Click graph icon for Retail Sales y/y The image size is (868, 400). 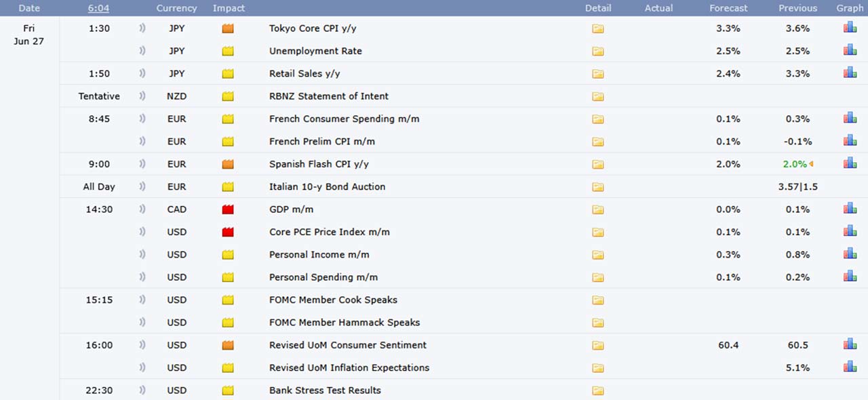[x=850, y=73]
